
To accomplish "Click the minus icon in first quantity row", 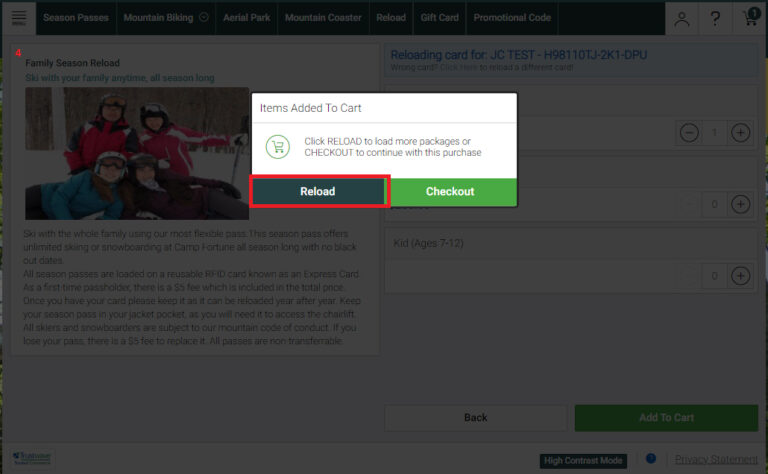I will tap(689, 132).
